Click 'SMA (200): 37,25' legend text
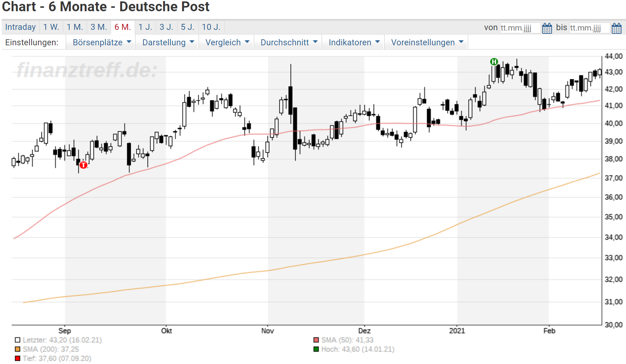Viewport: 626px width, 364px height. 51,349
